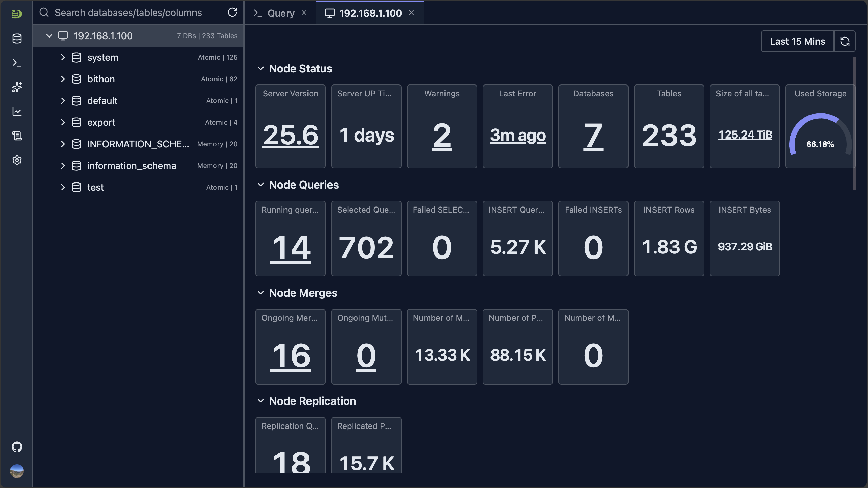This screenshot has height=488, width=868.
Task: Open the query logs scroll icon
Action: (x=17, y=136)
